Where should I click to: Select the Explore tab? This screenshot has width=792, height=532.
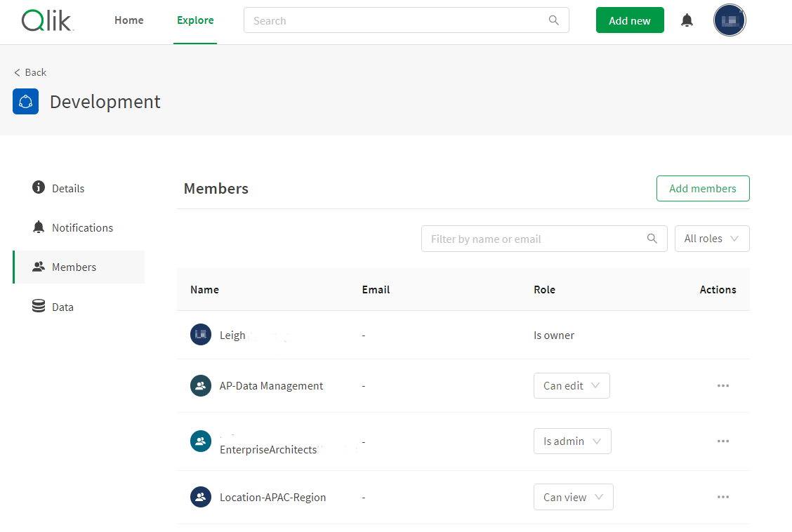point(195,20)
